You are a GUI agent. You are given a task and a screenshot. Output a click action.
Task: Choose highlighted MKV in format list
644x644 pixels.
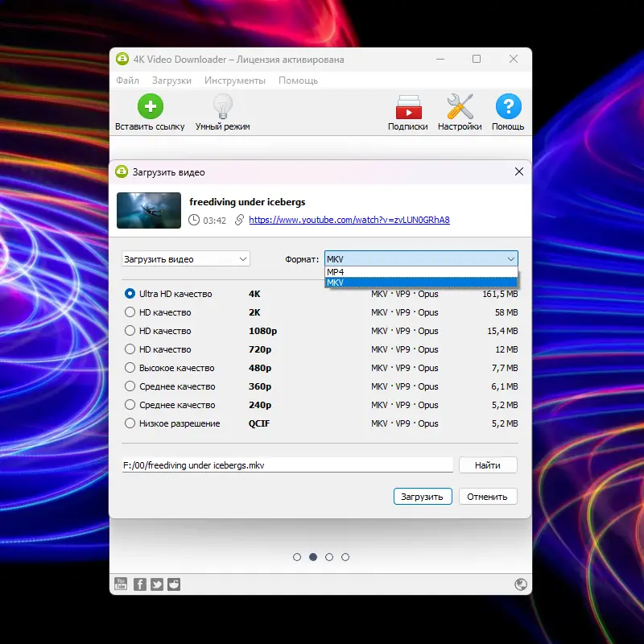click(x=421, y=283)
